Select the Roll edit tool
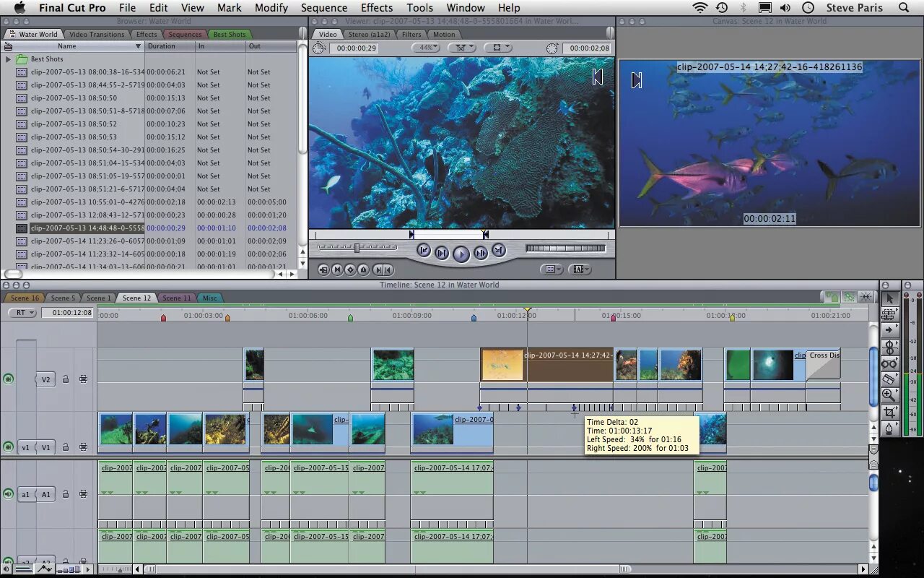The height and width of the screenshot is (578, 924). point(889,347)
